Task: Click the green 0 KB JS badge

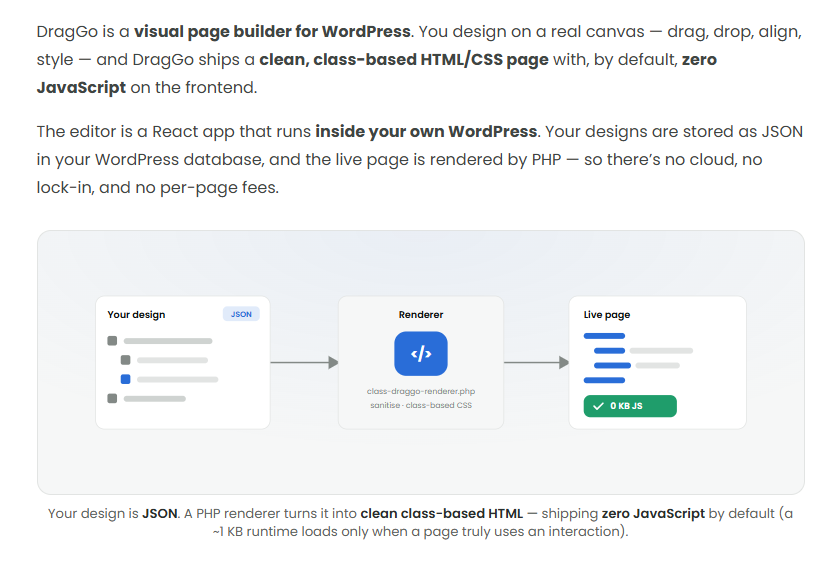Action: tap(630, 406)
